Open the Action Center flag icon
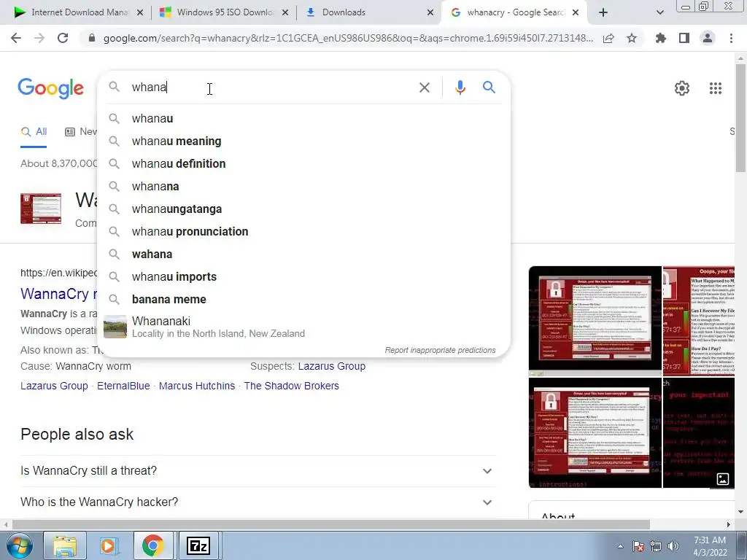The image size is (747, 560). pos(638,547)
